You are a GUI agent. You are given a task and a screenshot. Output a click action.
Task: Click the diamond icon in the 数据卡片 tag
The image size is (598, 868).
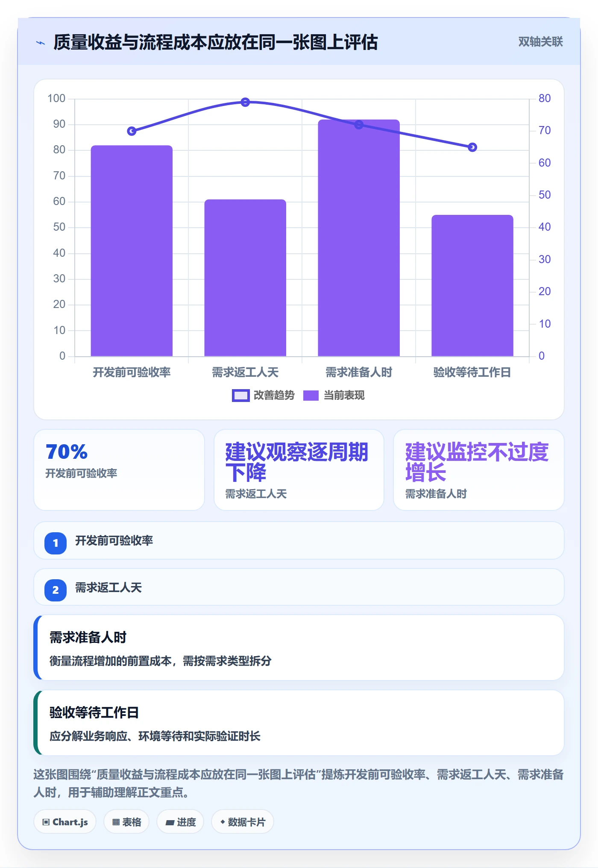tap(223, 822)
